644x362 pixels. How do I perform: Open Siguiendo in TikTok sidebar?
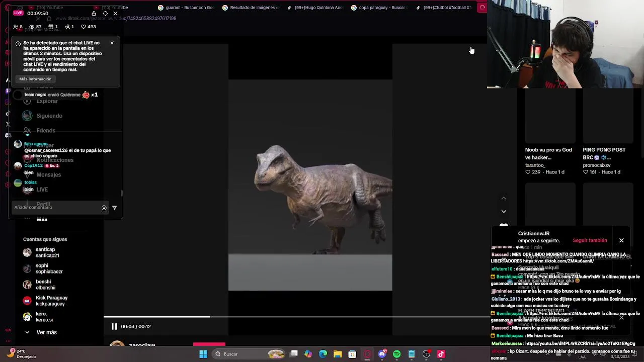pyautogui.click(x=49, y=116)
